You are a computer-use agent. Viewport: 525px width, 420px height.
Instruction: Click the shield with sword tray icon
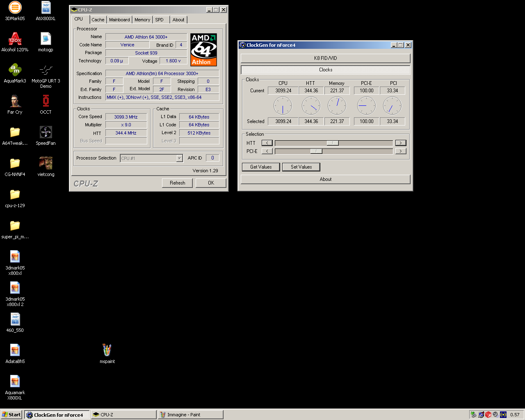[481, 415]
